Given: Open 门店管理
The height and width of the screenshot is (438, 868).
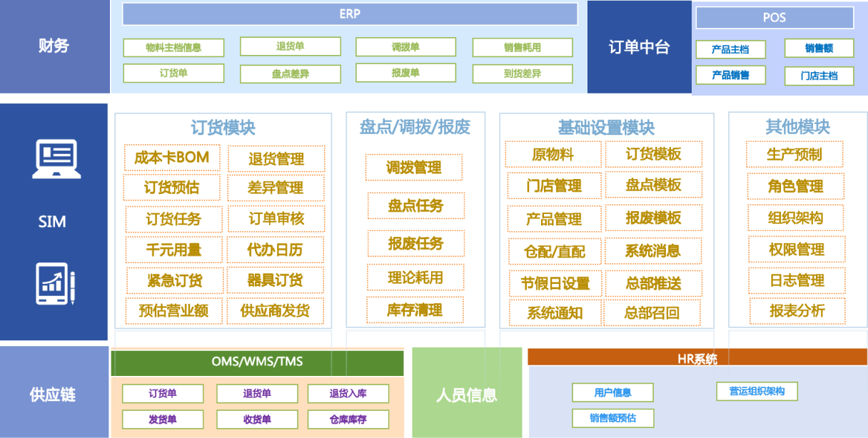Looking at the screenshot, I should click(x=555, y=185).
